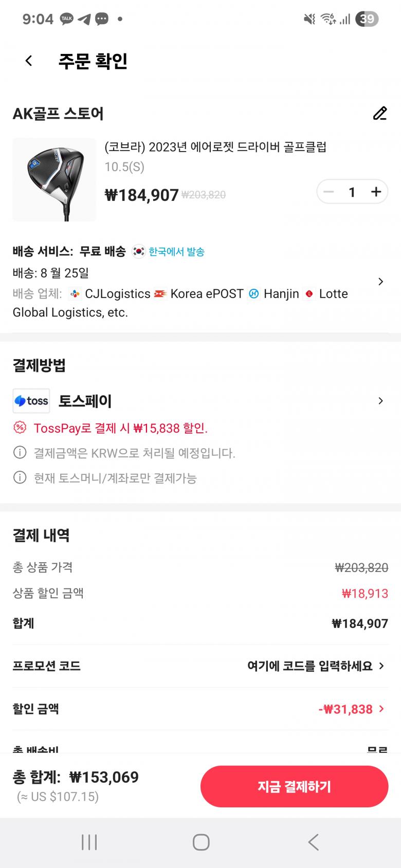The width and height of the screenshot is (401, 868).
Task: Tap the TossPay discount percent icon
Action: tap(20, 428)
